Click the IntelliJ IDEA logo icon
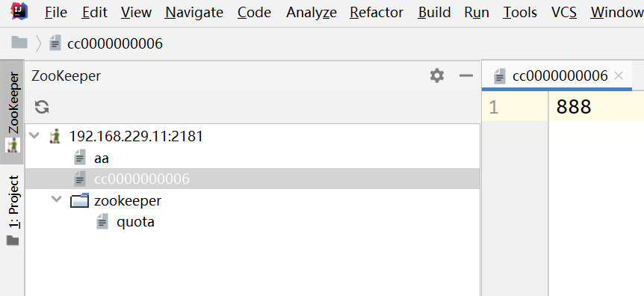 tap(19, 11)
